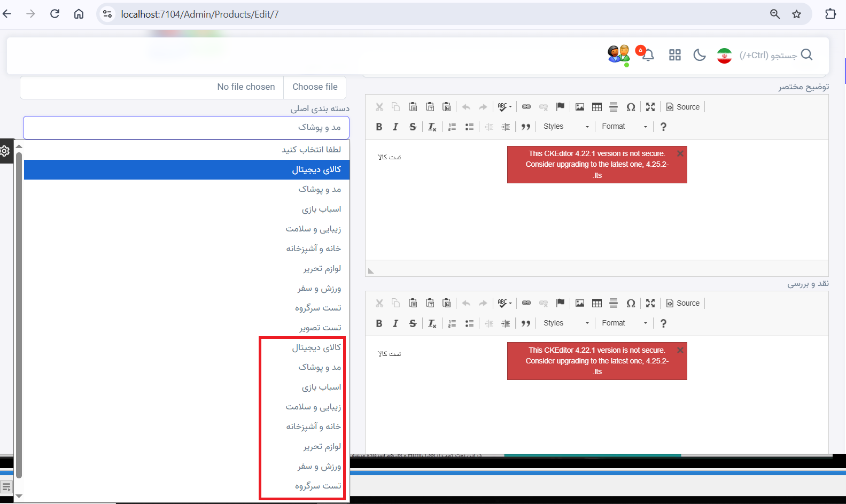Click the Cut icon in the توضیح مختصر editor
This screenshot has height=504, width=846.
[379, 107]
